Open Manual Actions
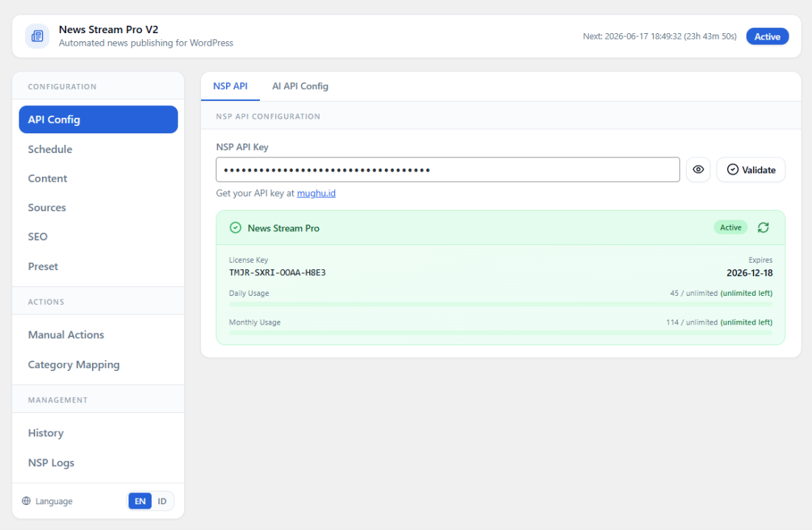 tap(99, 335)
